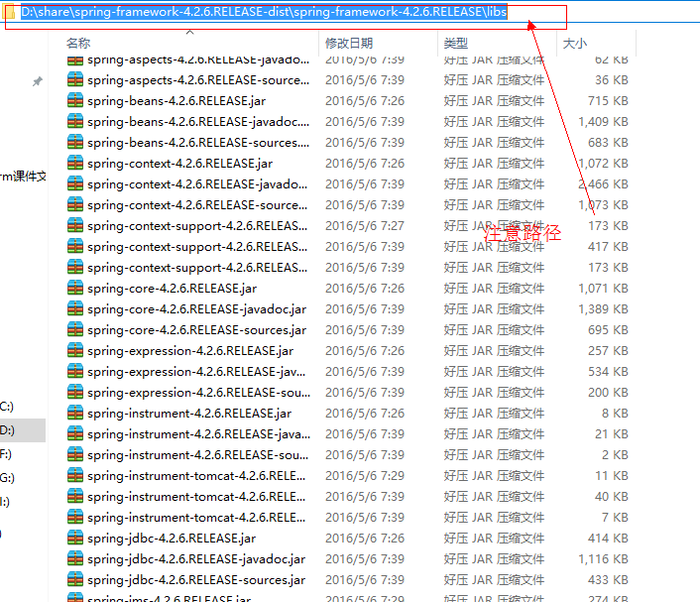The height and width of the screenshot is (602, 700).
Task: Click icon of spring-expression-4.2.6.RELEASE-jav... file
Action: click(x=75, y=372)
